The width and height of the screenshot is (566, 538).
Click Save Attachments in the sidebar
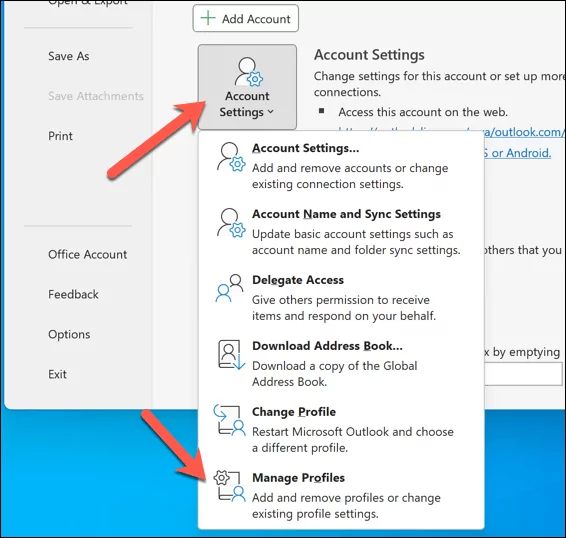pos(96,96)
